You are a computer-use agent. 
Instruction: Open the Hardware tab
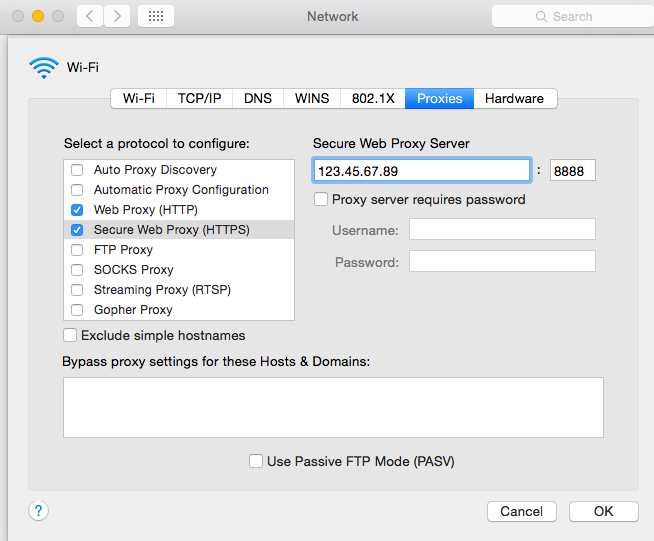514,98
